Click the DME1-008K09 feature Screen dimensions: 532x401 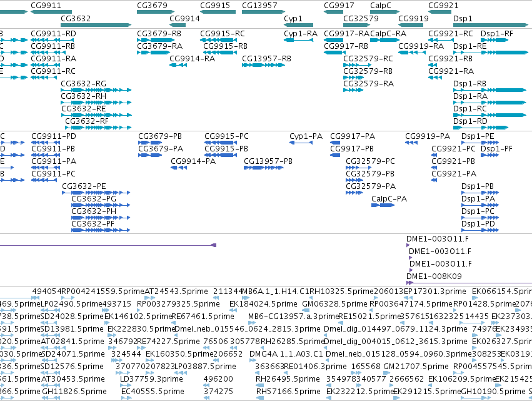(469, 283)
